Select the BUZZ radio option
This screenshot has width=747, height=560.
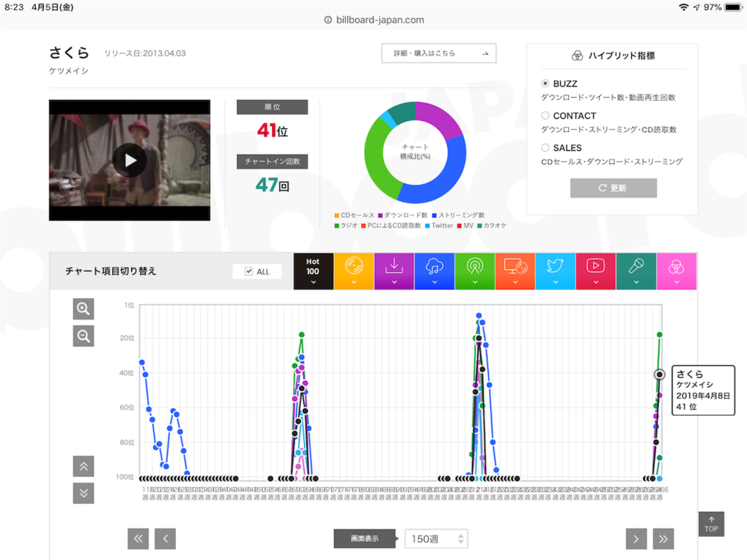pos(545,83)
